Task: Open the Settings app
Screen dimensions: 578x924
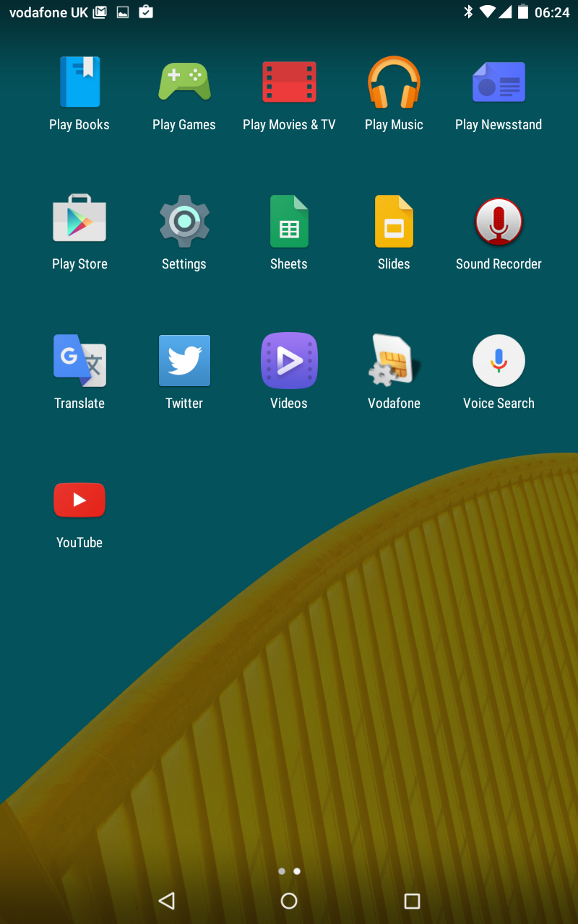Action: coord(184,234)
